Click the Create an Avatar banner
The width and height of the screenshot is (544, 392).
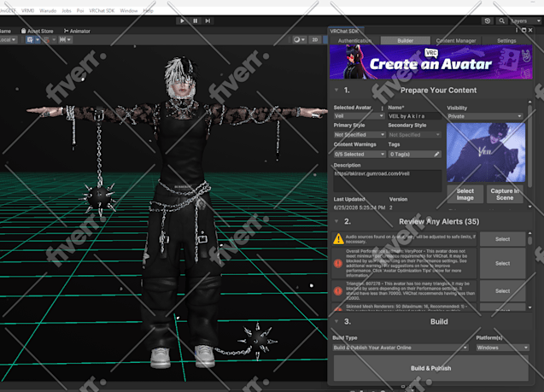pyautogui.click(x=431, y=61)
